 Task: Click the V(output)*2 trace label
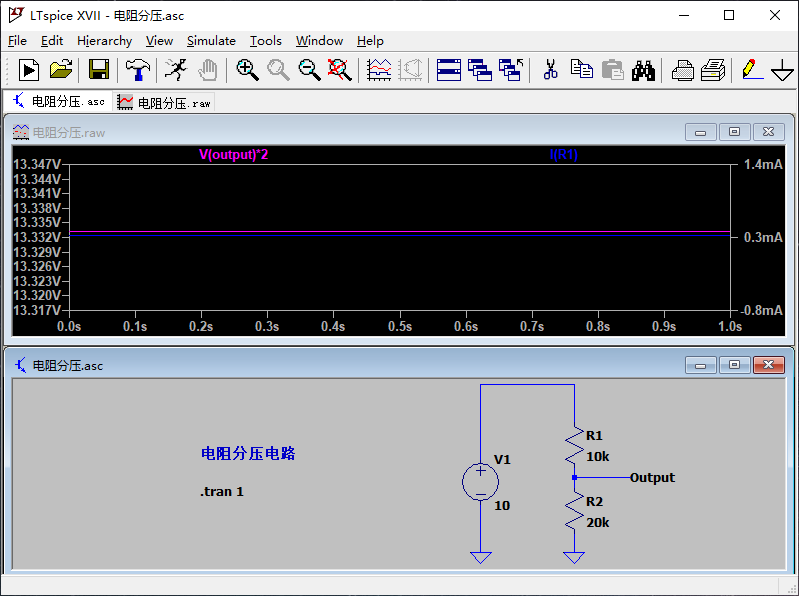pos(234,155)
